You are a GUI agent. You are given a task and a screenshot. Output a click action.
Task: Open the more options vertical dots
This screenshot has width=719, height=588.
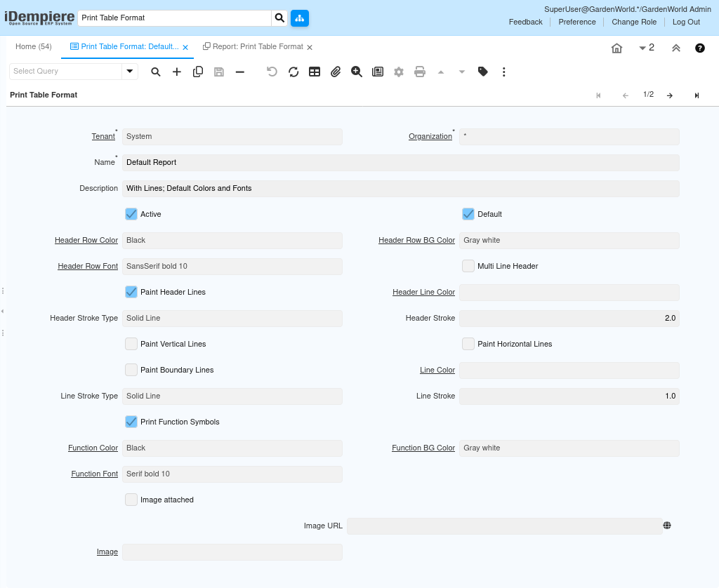[504, 72]
